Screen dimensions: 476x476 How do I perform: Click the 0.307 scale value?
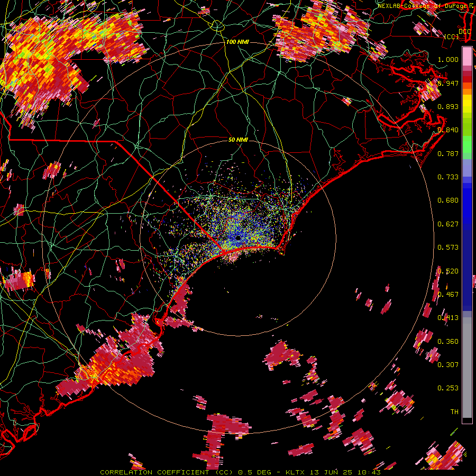tap(448, 365)
